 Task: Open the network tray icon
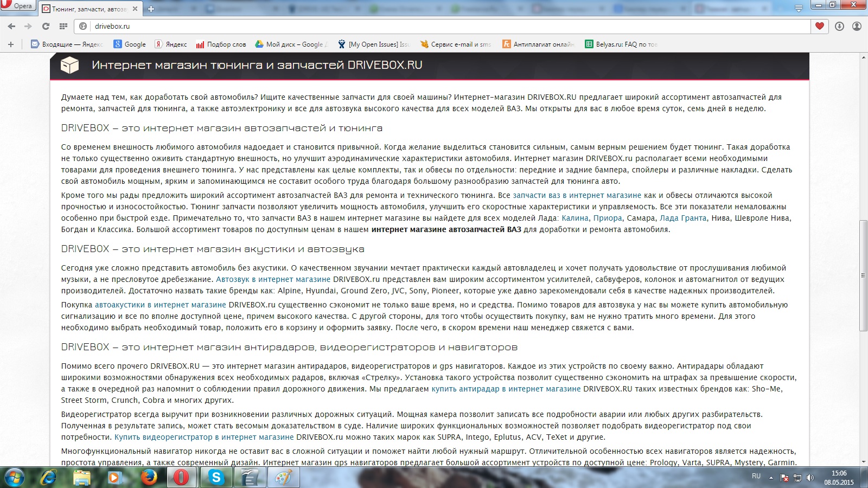pos(797,478)
